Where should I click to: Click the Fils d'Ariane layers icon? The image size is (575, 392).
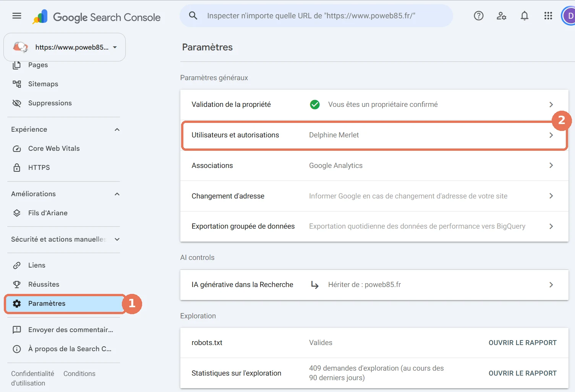pyautogui.click(x=17, y=213)
